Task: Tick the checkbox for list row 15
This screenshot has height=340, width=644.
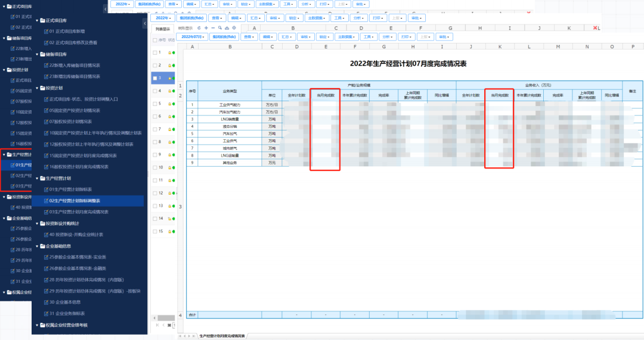Action: pyautogui.click(x=155, y=231)
